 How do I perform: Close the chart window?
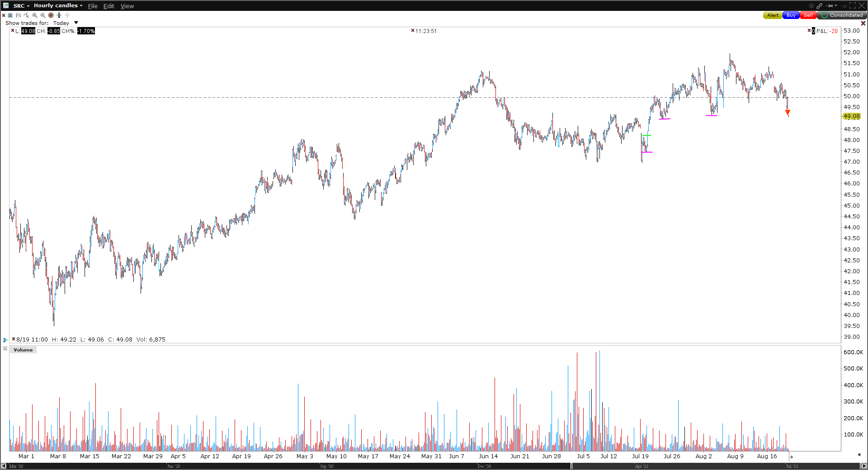[862, 6]
